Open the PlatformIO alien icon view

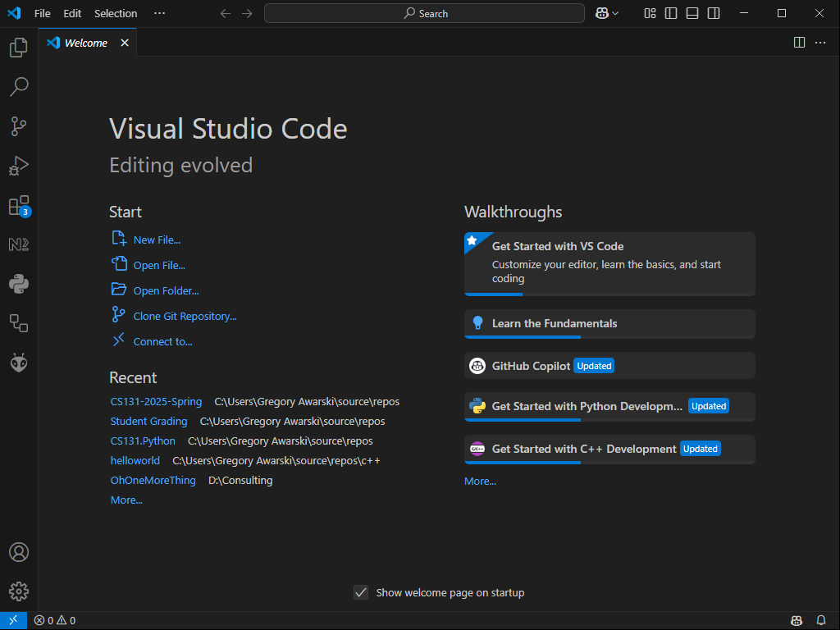[19, 363]
